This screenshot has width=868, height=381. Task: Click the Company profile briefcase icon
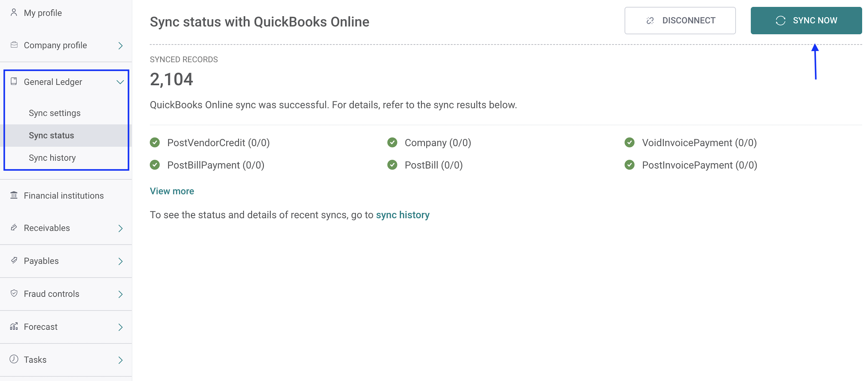14,45
